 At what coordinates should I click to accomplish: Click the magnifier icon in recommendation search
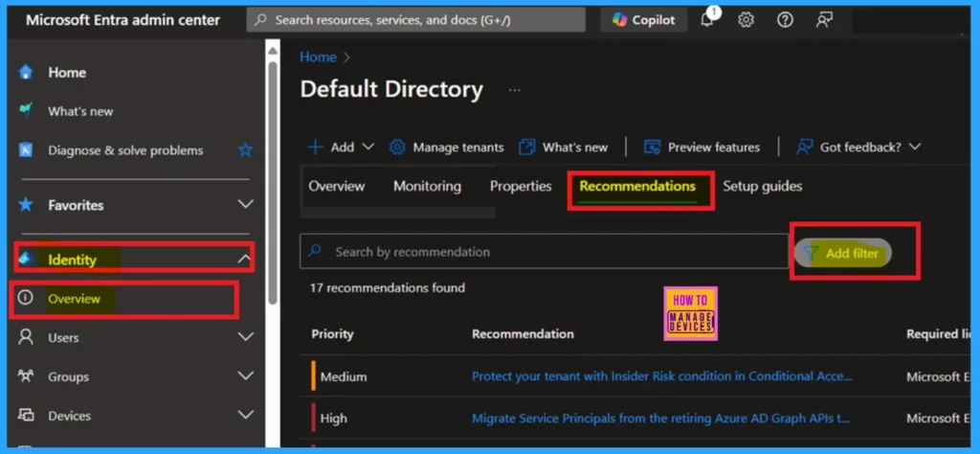click(315, 251)
